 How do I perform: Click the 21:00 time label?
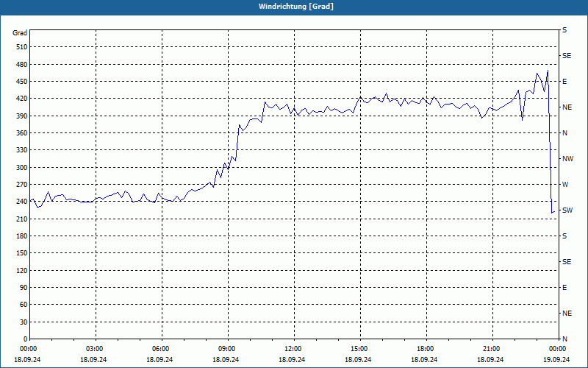click(x=492, y=349)
